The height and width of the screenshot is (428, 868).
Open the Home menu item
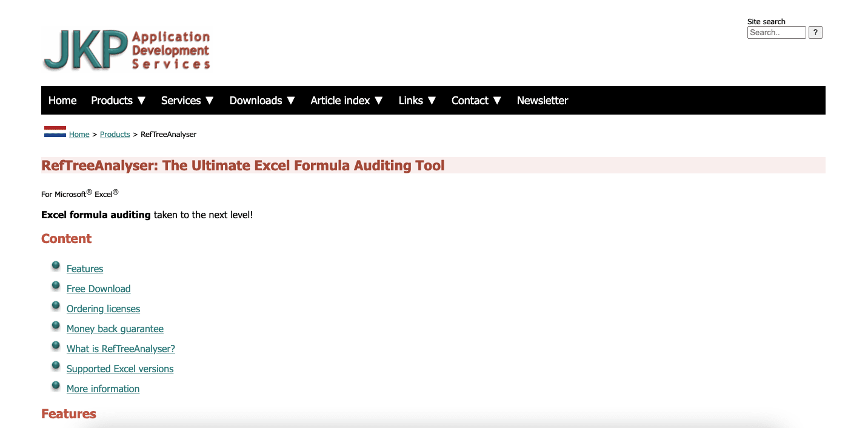[x=62, y=101]
